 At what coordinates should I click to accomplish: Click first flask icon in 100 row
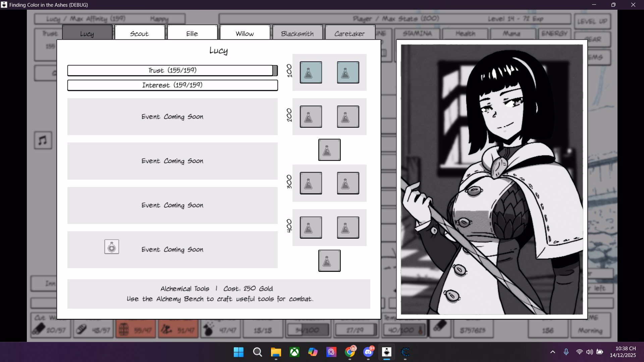(x=311, y=72)
